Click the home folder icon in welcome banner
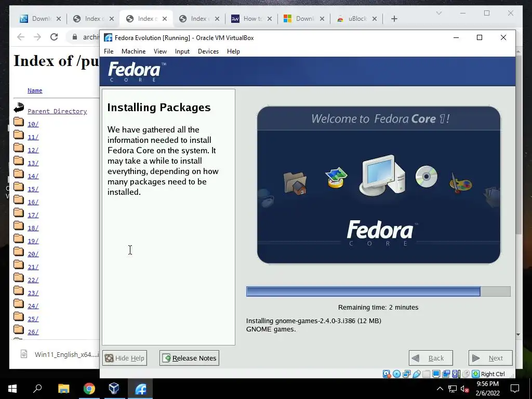This screenshot has height=399, width=532. pos(295,183)
